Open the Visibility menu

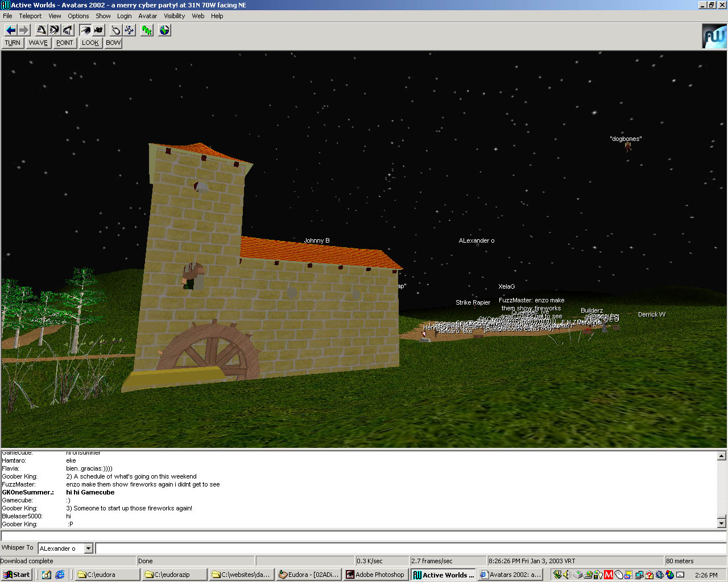[x=174, y=16]
